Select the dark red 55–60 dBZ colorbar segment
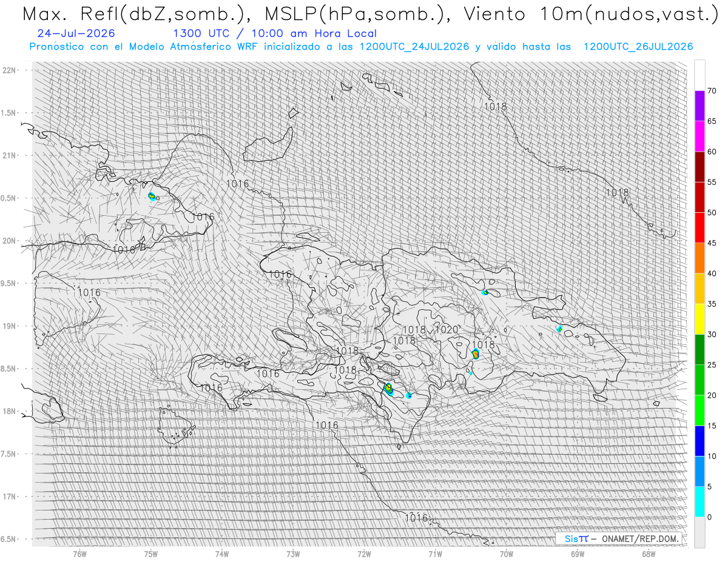The height and width of the screenshot is (562, 728). [x=699, y=167]
